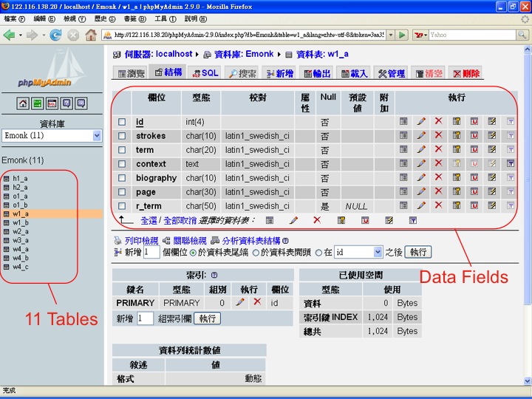Open the Emonk (11) database dropdown
Screen dimensions: 532x399
point(52,136)
